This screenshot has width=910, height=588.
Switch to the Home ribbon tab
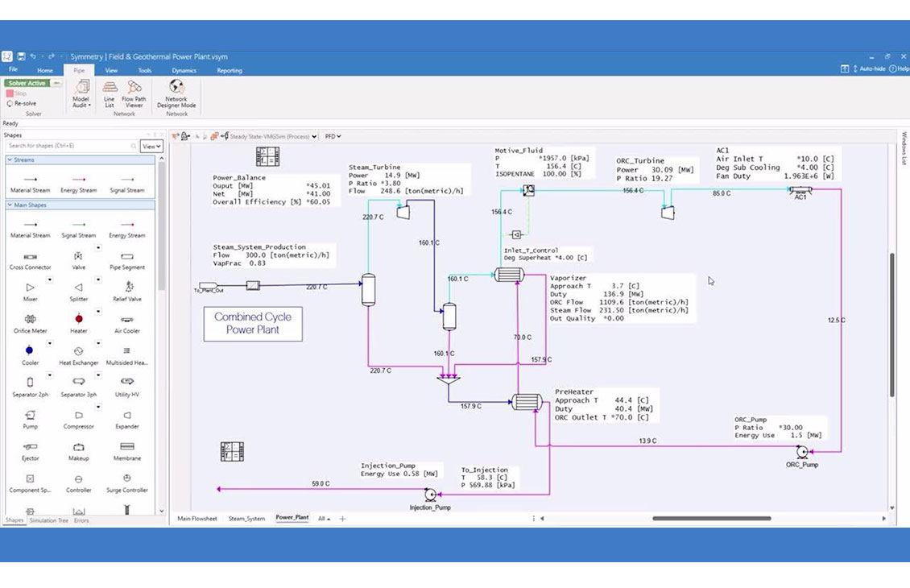point(44,70)
